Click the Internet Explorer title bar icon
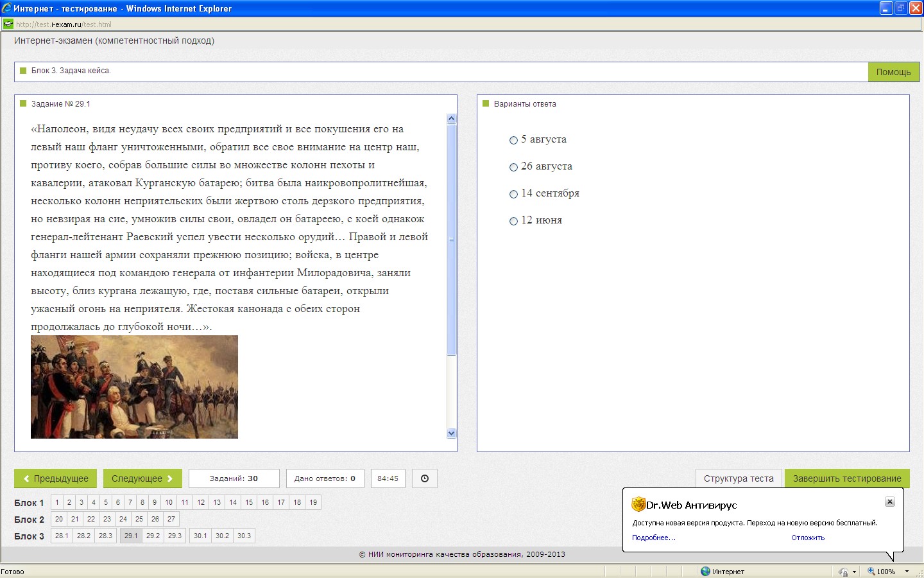The width and height of the screenshot is (924, 578). [x=6, y=8]
